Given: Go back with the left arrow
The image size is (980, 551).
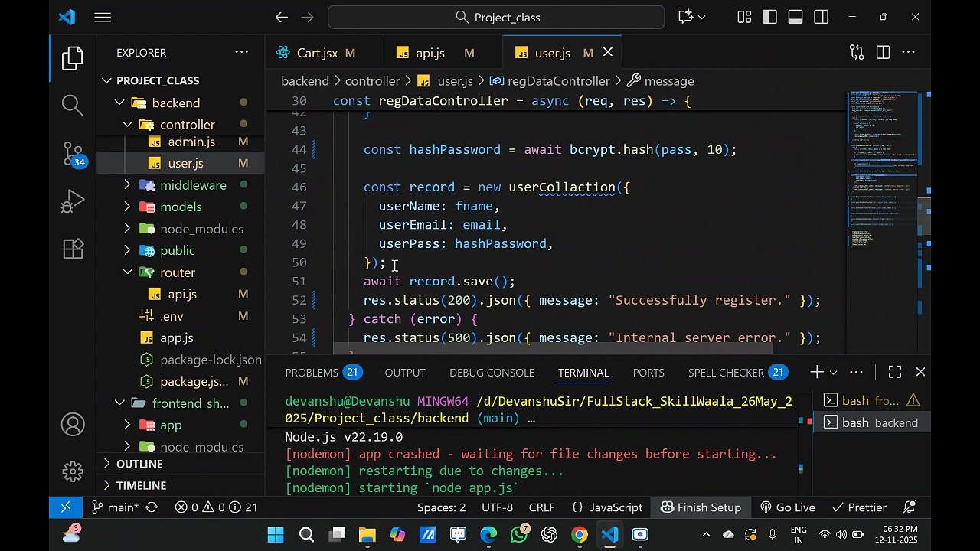Looking at the screenshot, I should pyautogui.click(x=281, y=17).
